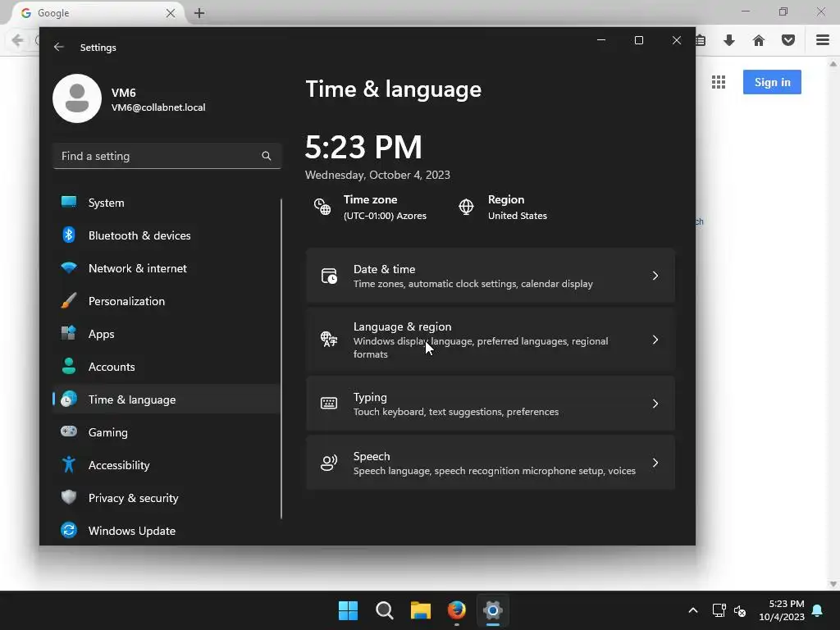Show hidden icons in the system tray

(692, 610)
